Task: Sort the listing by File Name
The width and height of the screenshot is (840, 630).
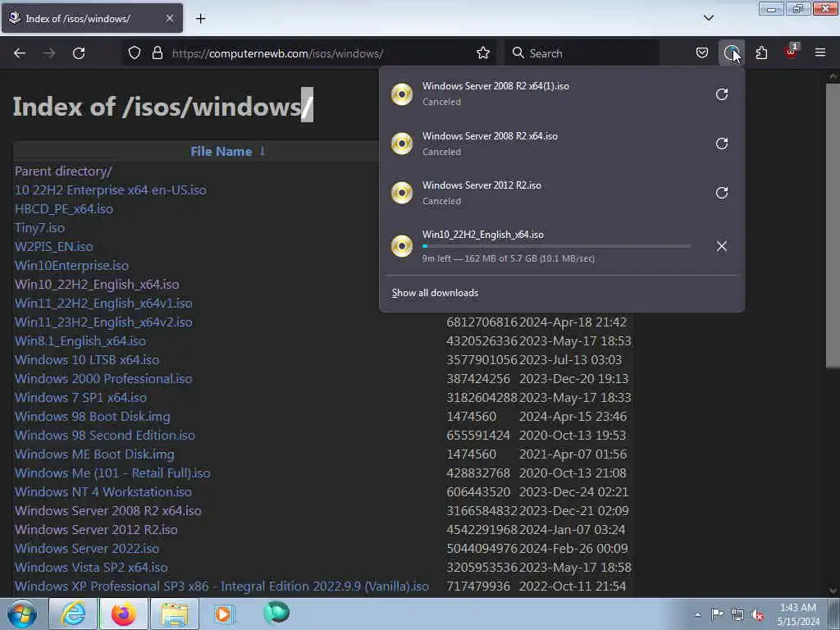Action: point(227,152)
